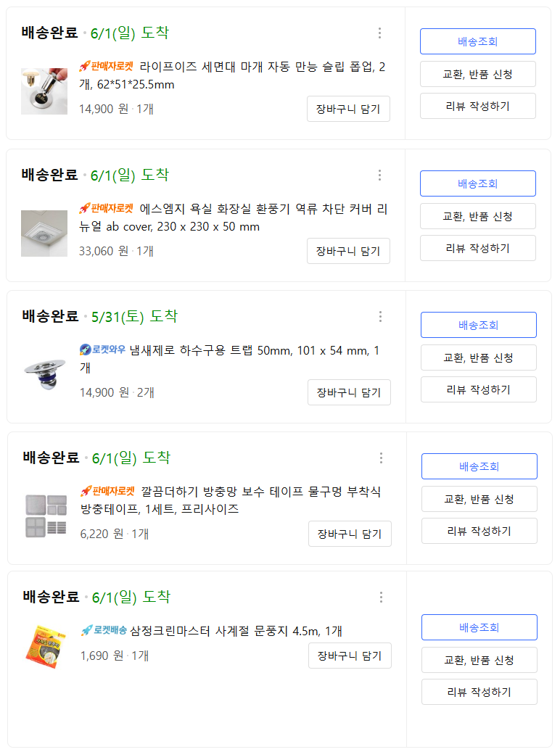Open the three-dot options for the 세면대 마개 order
Viewport: 560px width, 752px height.
pos(379,33)
